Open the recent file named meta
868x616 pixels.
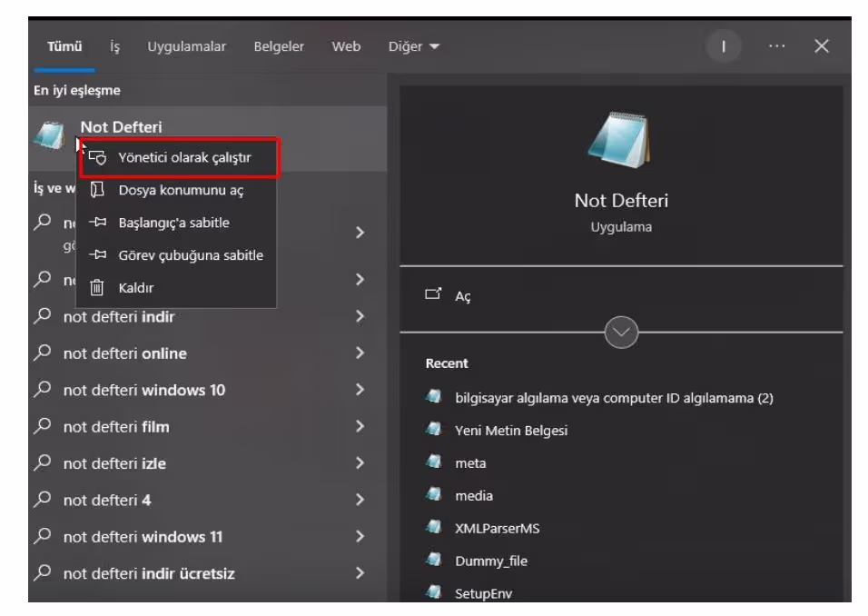470,463
